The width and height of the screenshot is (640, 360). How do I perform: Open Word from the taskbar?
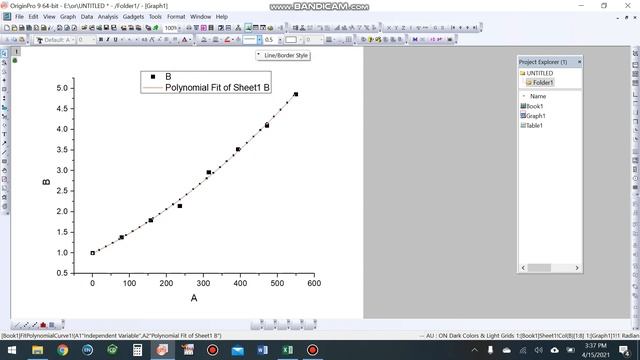[262, 350]
